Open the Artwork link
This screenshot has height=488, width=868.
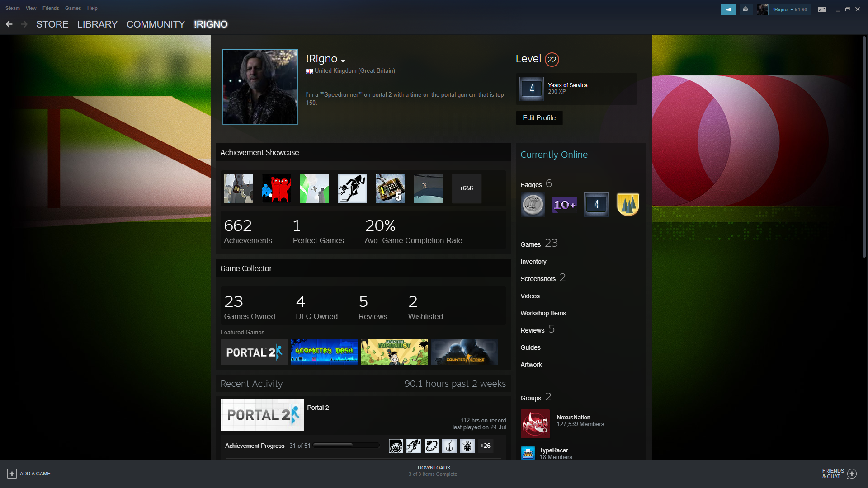531,365
